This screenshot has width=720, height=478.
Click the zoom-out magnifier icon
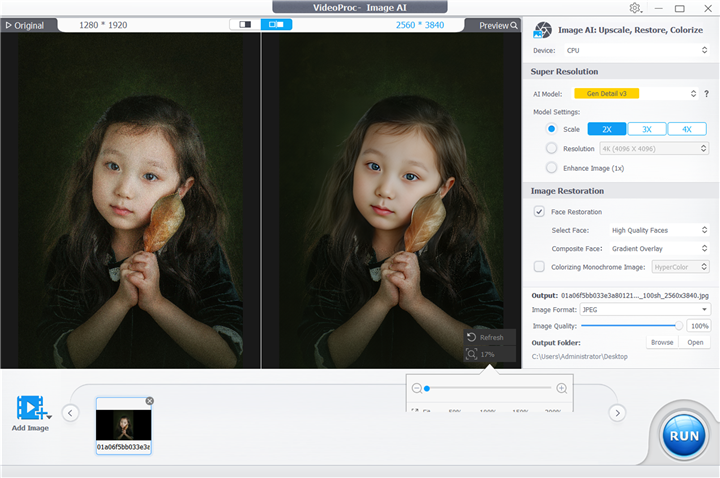click(x=417, y=388)
